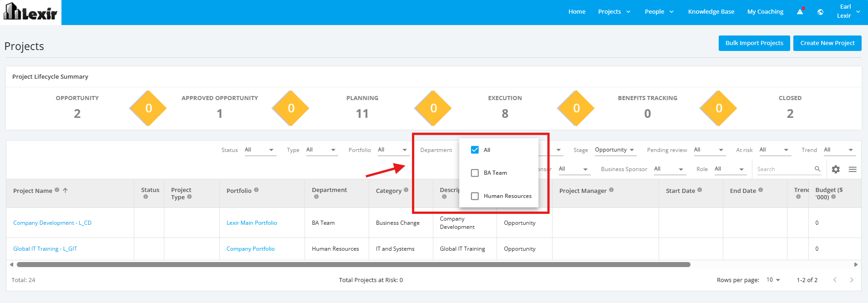
Task: Open the Portfolio filter dropdown
Action: click(393, 150)
